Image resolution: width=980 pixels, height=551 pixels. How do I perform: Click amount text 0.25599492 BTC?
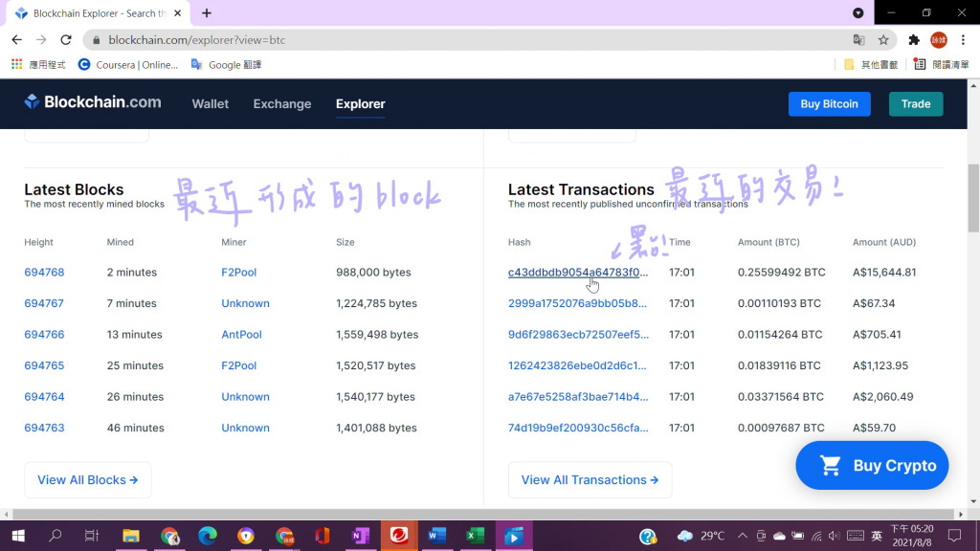coord(781,273)
